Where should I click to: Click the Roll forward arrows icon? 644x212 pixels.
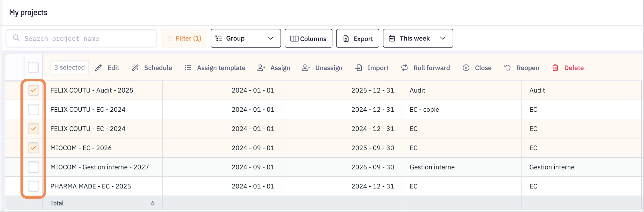404,68
